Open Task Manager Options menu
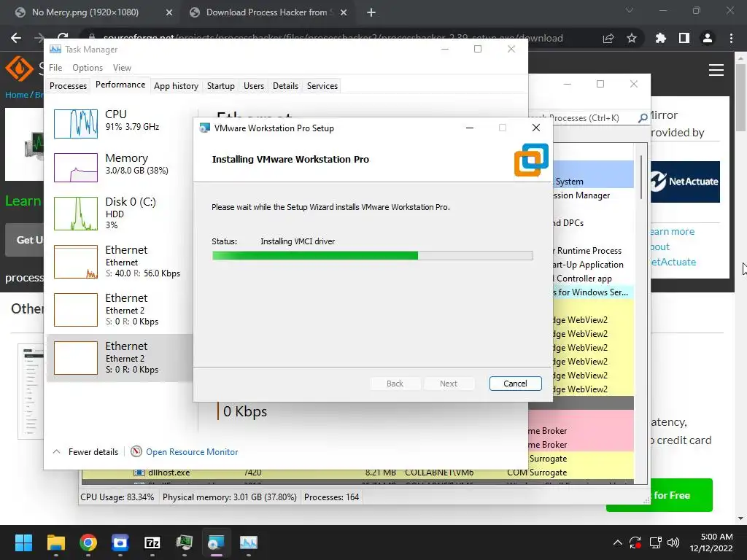Viewport: 747px width, 560px height. pos(88,68)
